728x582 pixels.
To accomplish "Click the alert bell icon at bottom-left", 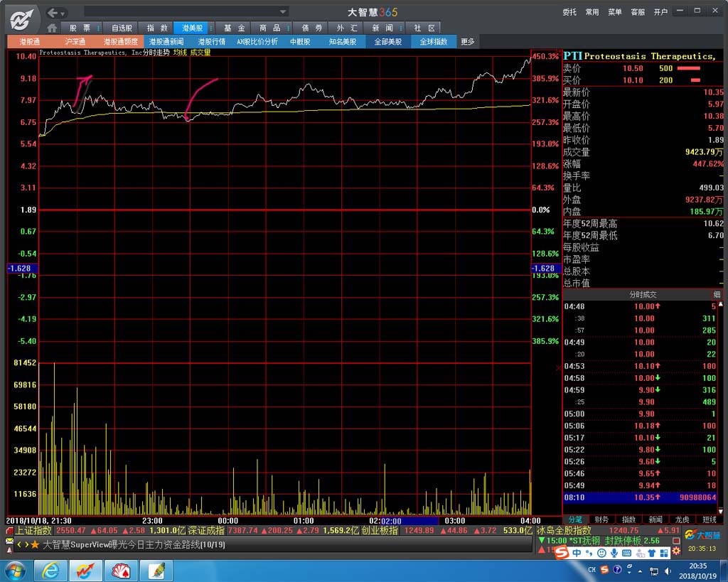I will coord(9,551).
